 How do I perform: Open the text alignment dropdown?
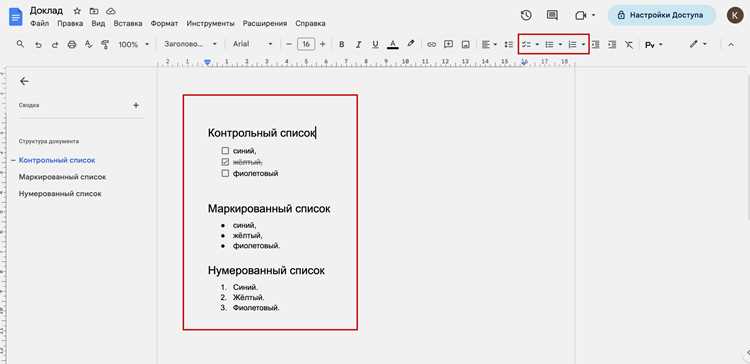click(489, 44)
